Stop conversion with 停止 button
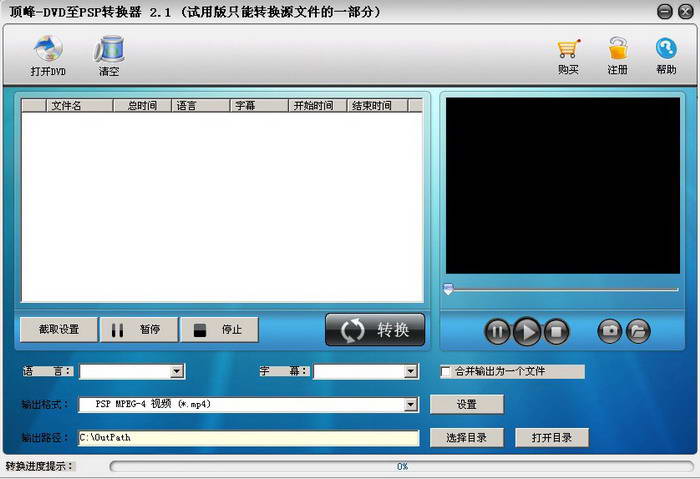Viewport: 700px width, 479px height. (x=219, y=329)
